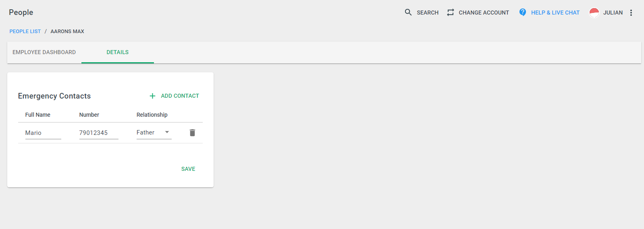The width and height of the screenshot is (644, 229).
Task: Click the plus icon beside Add Contact
Action: pos(152,96)
